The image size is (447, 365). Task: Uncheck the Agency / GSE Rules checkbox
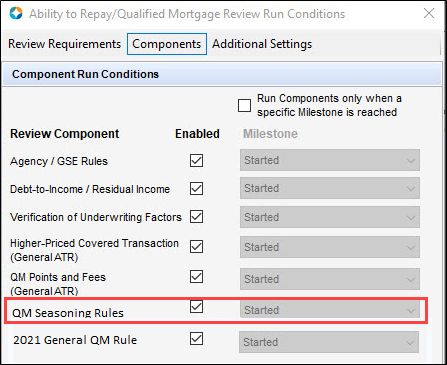click(x=196, y=160)
